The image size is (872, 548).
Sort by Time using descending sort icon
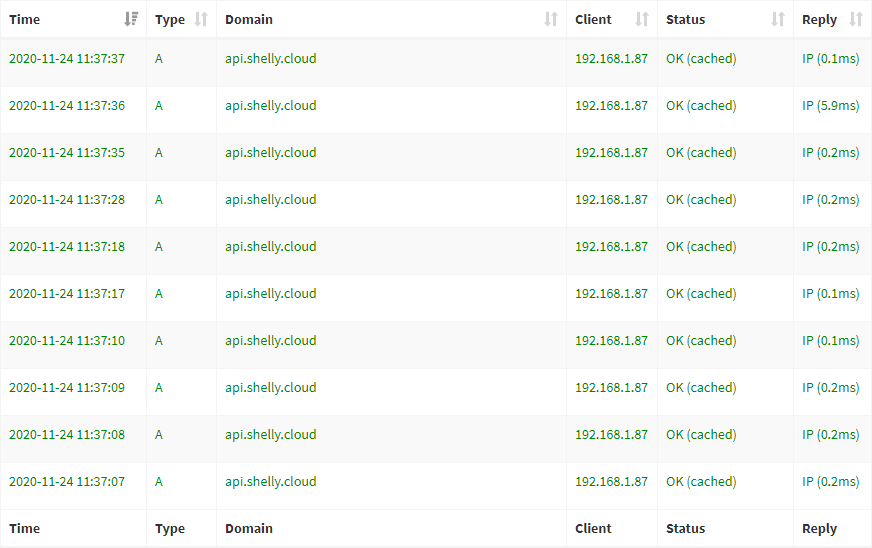coord(131,19)
